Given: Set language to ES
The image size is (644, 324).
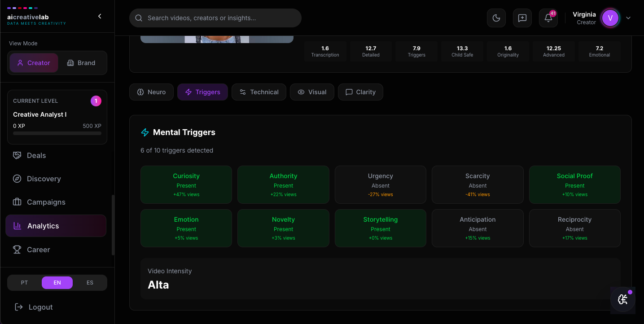Looking at the screenshot, I should coord(90,283).
